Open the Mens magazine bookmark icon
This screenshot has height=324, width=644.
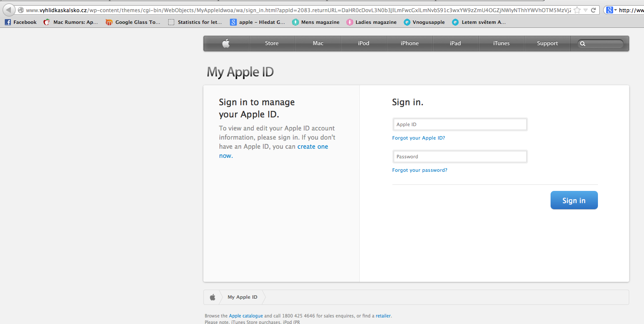tap(295, 22)
